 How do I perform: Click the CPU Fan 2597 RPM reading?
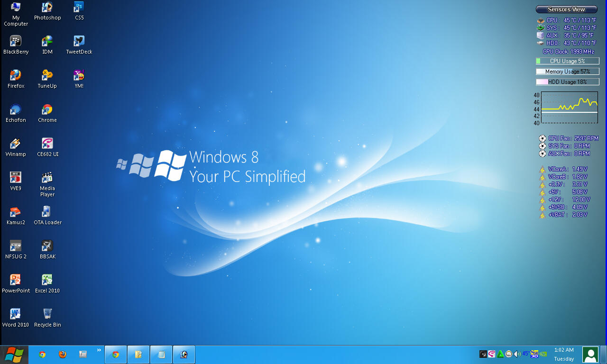click(569, 138)
